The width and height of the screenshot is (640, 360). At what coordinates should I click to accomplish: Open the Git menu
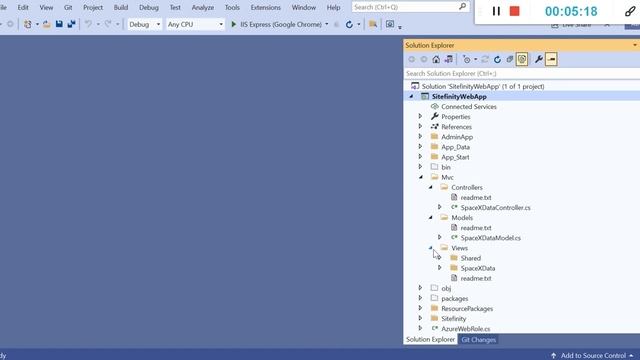tap(68, 7)
